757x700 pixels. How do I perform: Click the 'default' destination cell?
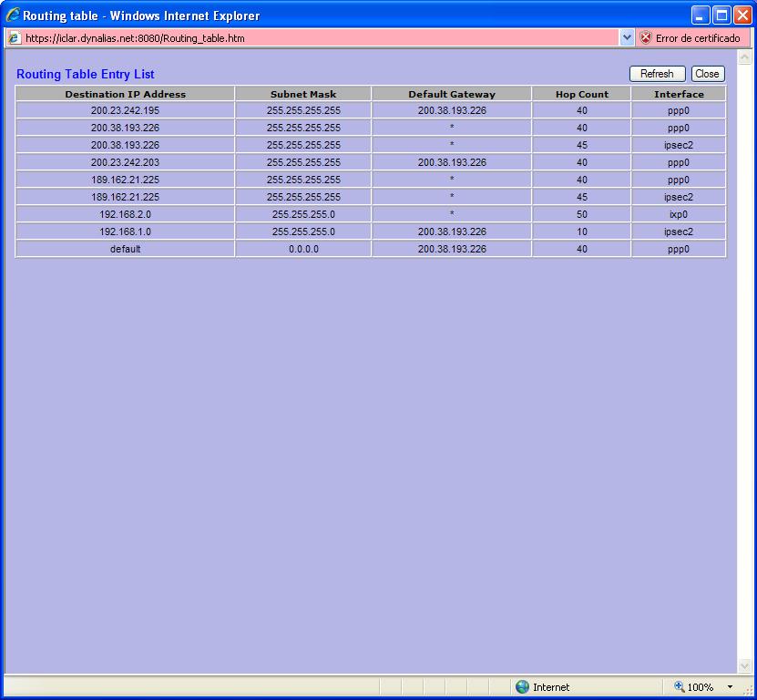[x=125, y=249]
